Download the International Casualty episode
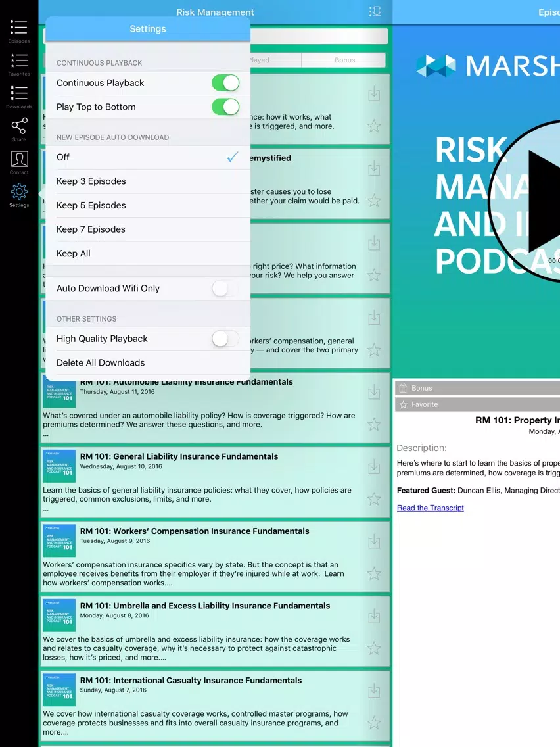560x747 pixels. pyautogui.click(x=374, y=691)
